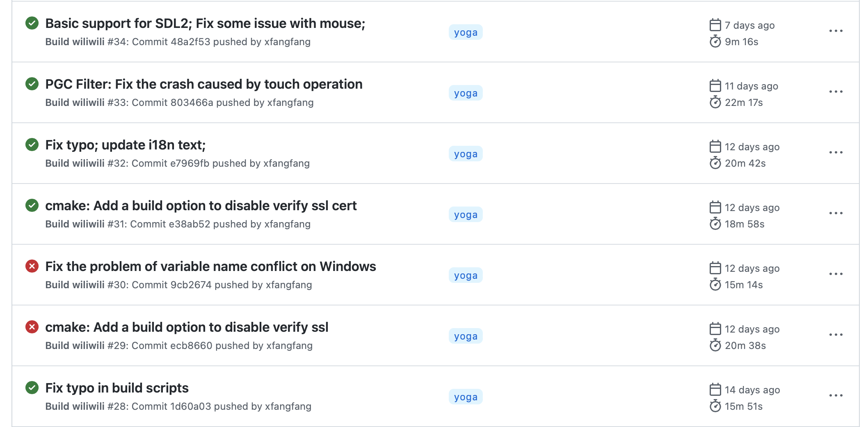Click the red failed icon for build #30
This screenshot has width=868, height=427.
pos(32,266)
